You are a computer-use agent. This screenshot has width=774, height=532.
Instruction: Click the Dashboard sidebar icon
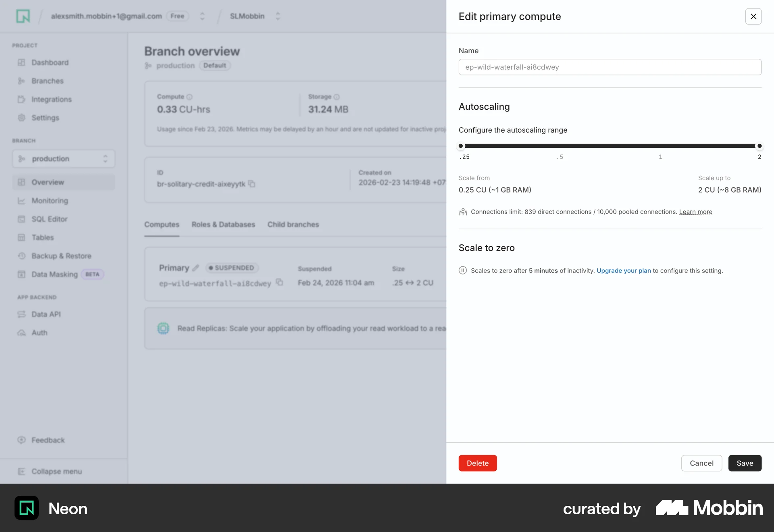click(21, 62)
